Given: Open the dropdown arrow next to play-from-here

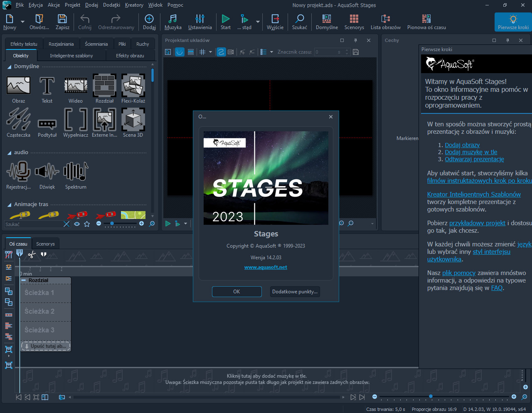Looking at the screenshot, I should coord(258,22).
